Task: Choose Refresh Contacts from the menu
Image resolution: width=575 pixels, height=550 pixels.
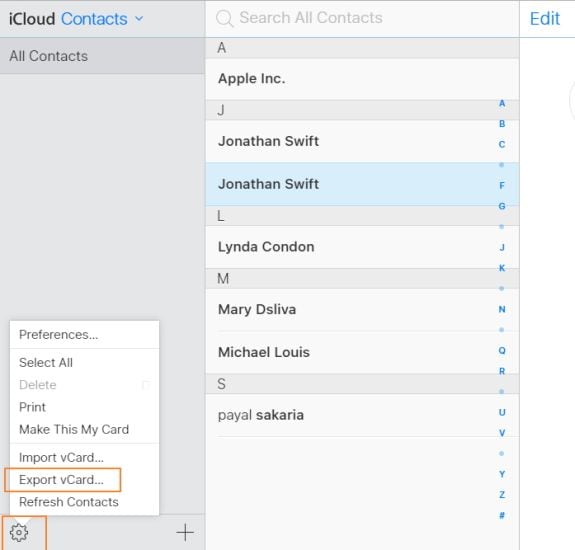Action: (x=84, y=502)
